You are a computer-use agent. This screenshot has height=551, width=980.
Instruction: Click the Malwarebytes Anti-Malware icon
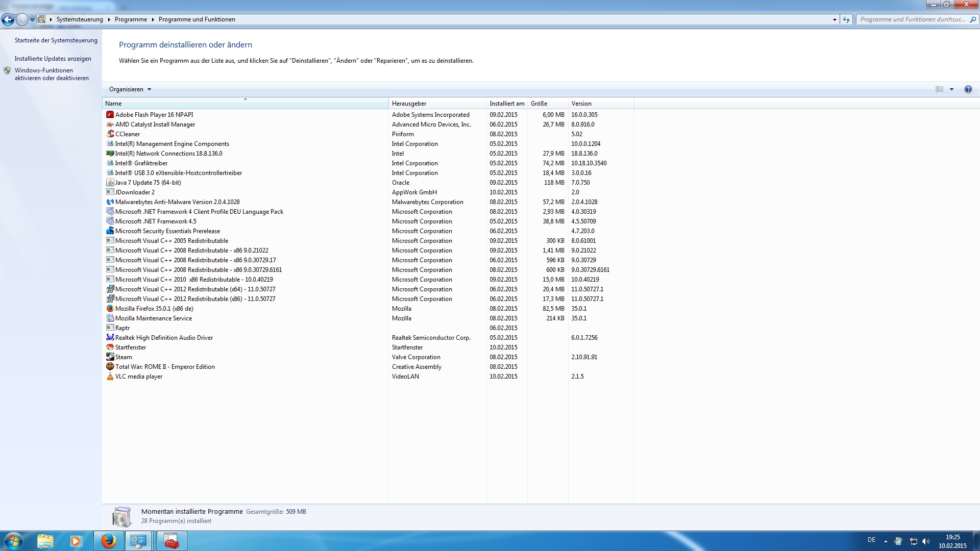[110, 202]
